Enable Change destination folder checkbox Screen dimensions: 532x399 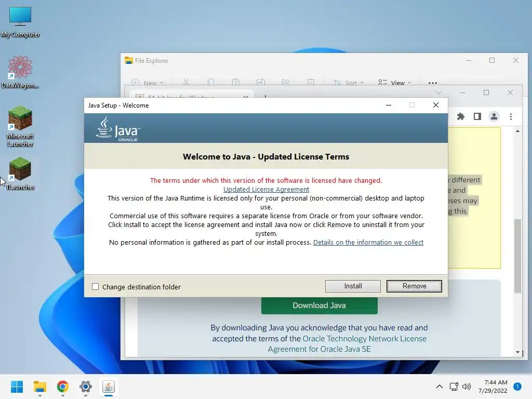[96, 287]
